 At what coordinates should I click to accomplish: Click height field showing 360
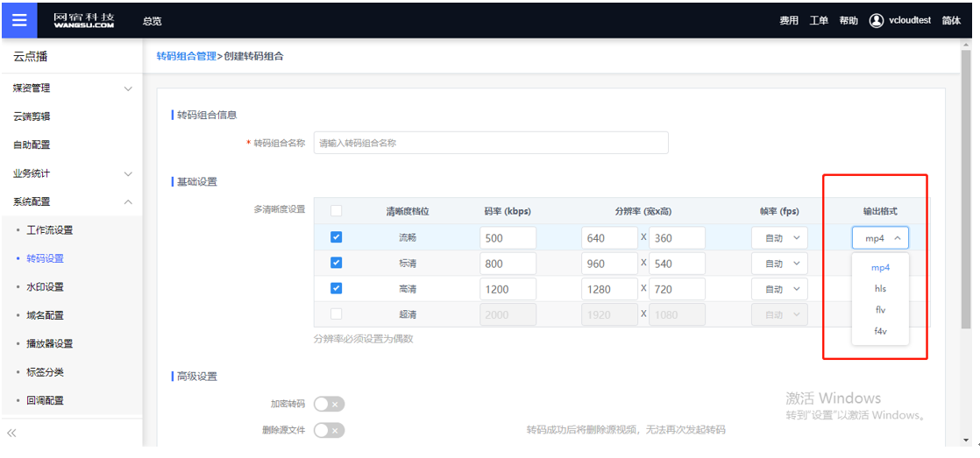(677, 237)
